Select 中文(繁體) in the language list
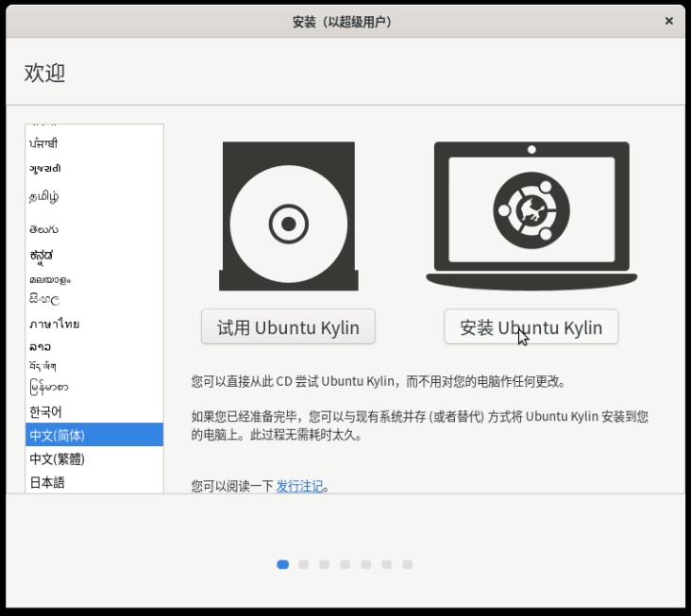691x616 pixels. pos(94,458)
